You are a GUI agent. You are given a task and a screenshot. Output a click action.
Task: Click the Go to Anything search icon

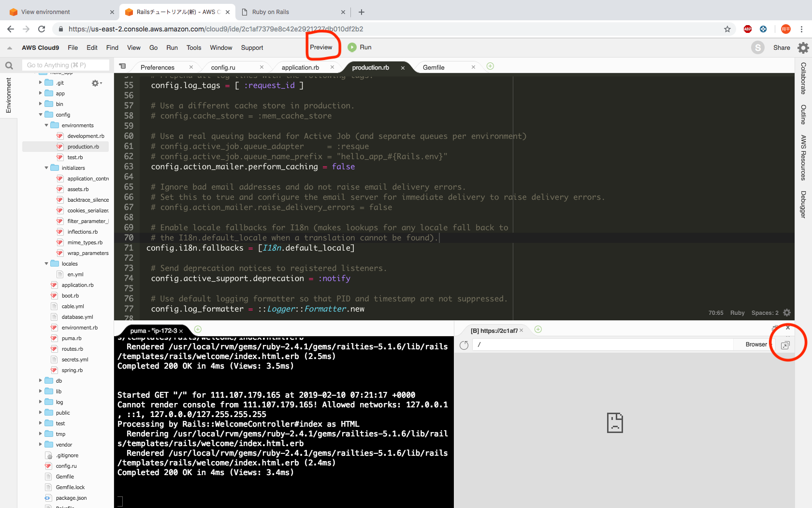[9, 65]
